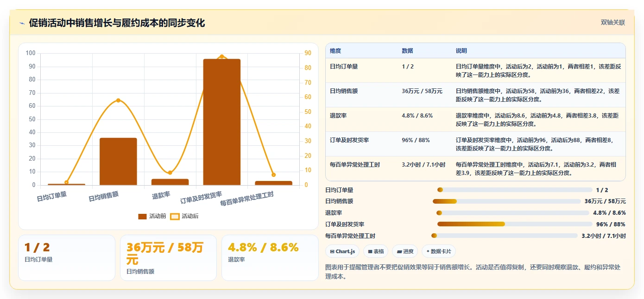
Task: Click the 退款率 description text in the table
Action: click(x=537, y=120)
